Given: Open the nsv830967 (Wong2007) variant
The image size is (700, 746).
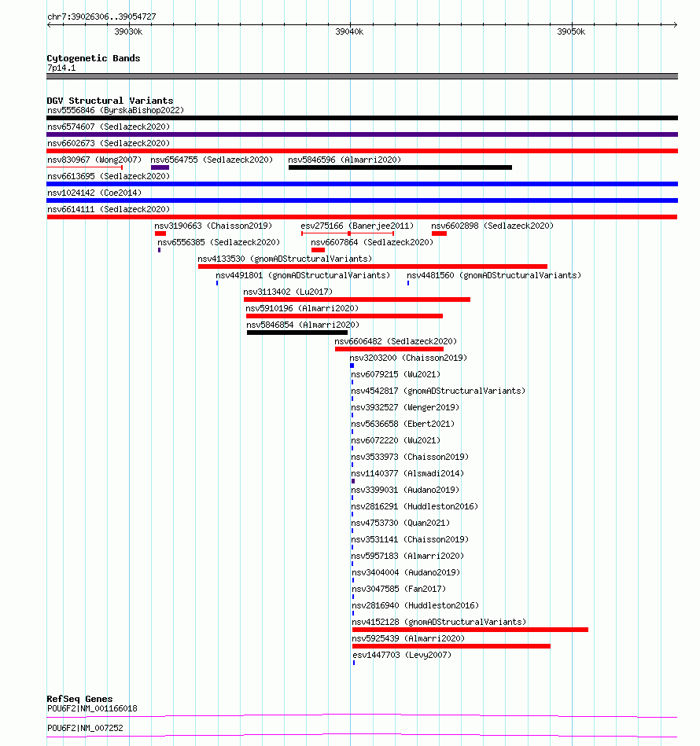Looking at the screenshot, I should tap(94, 160).
